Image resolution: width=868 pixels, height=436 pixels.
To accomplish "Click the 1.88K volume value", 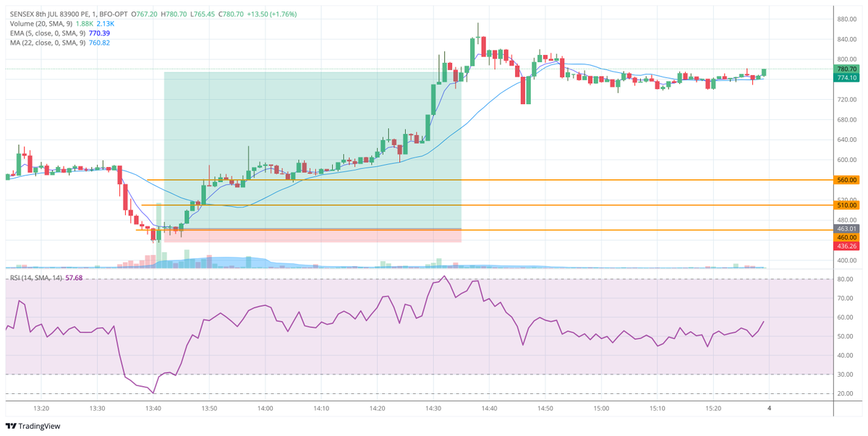I will [85, 24].
